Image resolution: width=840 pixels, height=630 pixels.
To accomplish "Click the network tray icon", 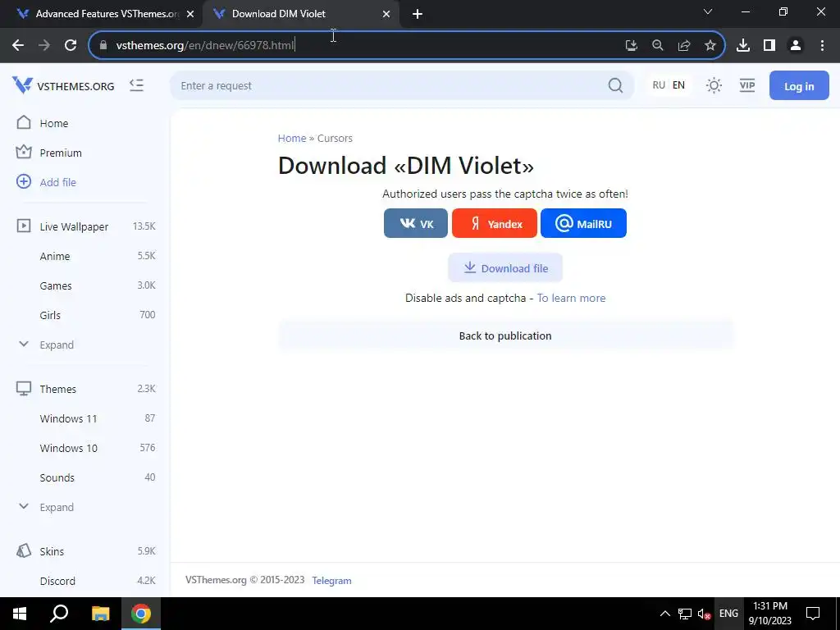I will tap(685, 614).
